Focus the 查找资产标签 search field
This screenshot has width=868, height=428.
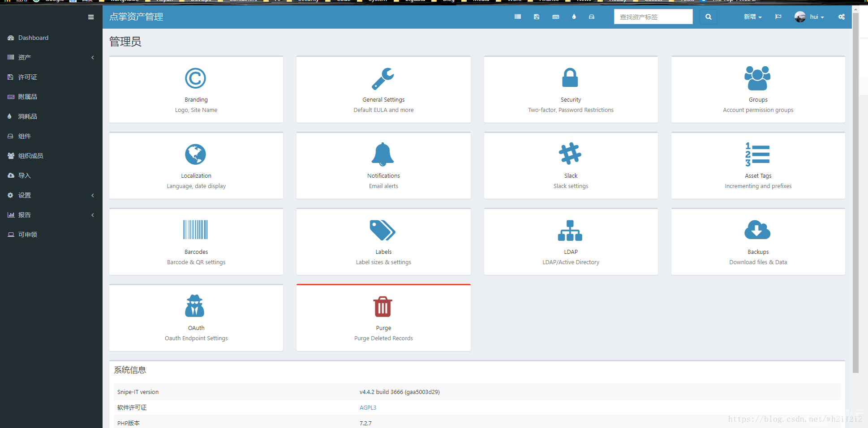pyautogui.click(x=653, y=17)
